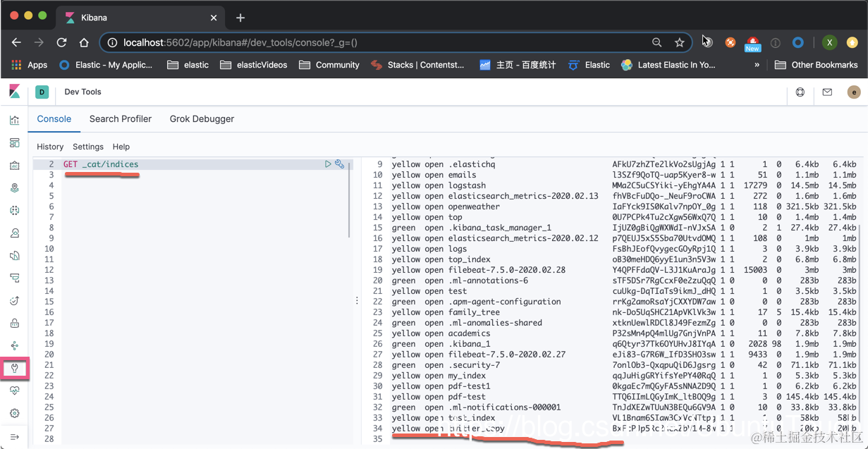The width and height of the screenshot is (868, 449).
Task: Show more bookmarks chevron
Action: click(757, 65)
